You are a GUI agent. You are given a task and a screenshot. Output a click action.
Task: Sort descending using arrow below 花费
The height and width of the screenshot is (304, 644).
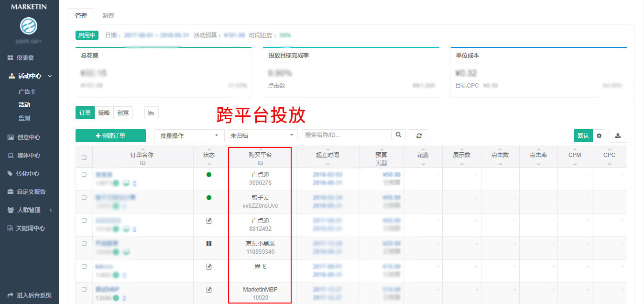click(x=423, y=164)
